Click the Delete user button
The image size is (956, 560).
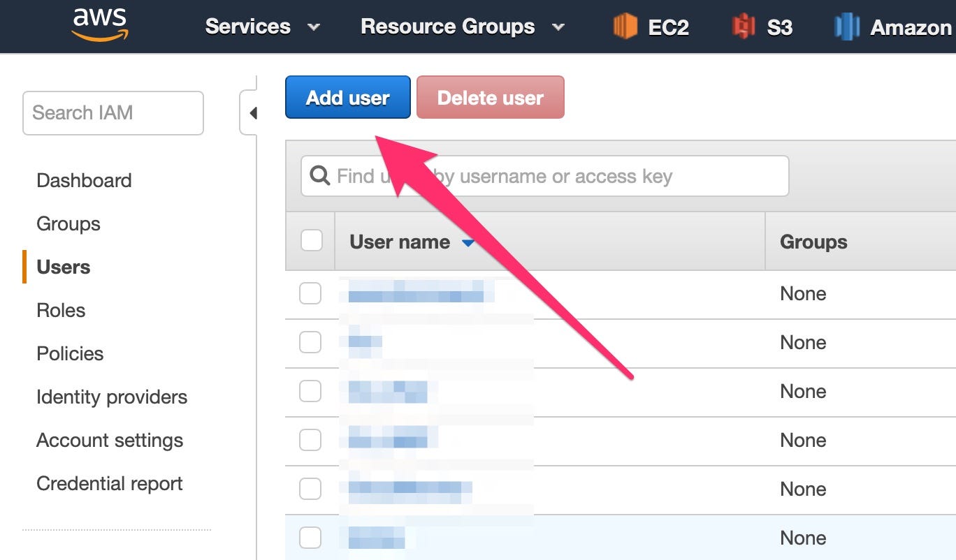click(x=490, y=97)
